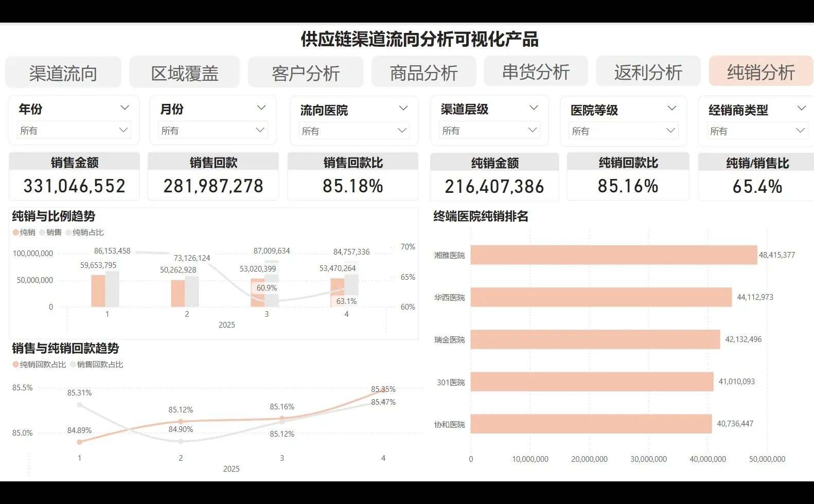Image resolution: width=814 pixels, height=504 pixels.
Task: Click the 纯销 legend marker
Action: tap(16, 232)
